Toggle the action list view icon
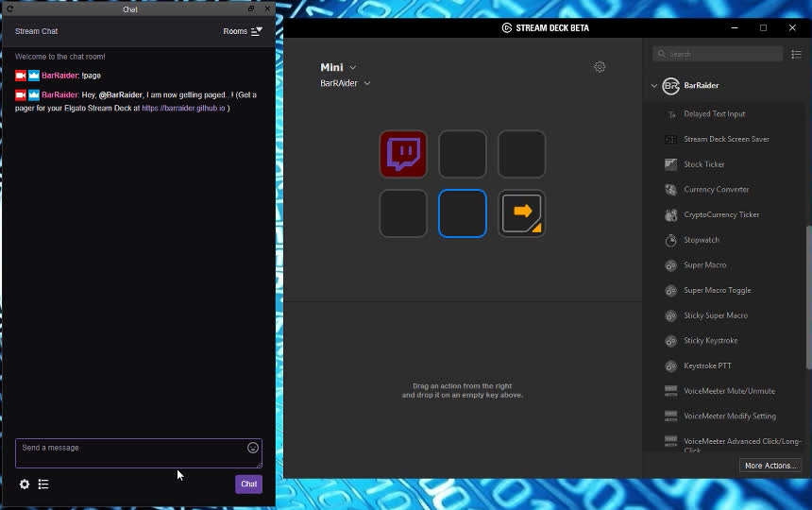The width and height of the screenshot is (812, 510). (x=797, y=54)
